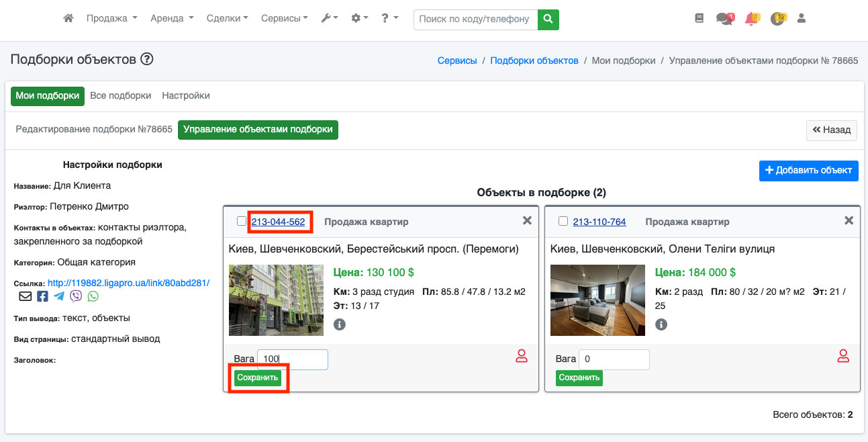Image resolution: width=868 pixels, height=442 pixels.
Task: Open interior photo of Олени Теліги listing
Action: (x=597, y=300)
